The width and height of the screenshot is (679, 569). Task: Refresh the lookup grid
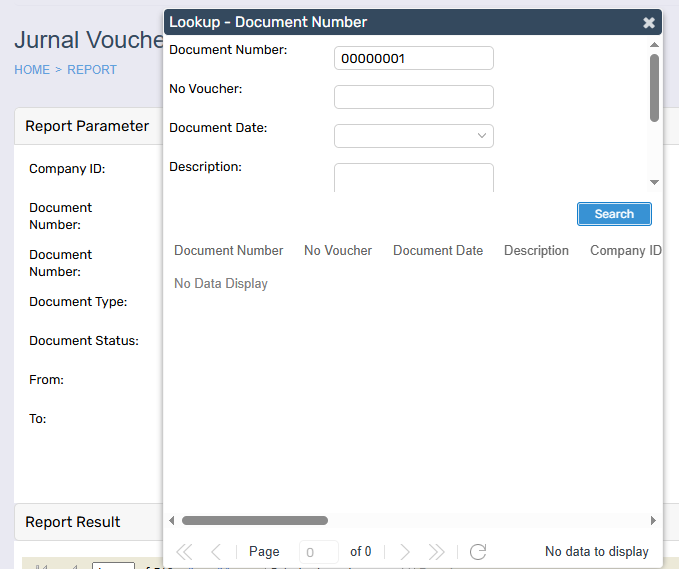click(x=478, y=552)
